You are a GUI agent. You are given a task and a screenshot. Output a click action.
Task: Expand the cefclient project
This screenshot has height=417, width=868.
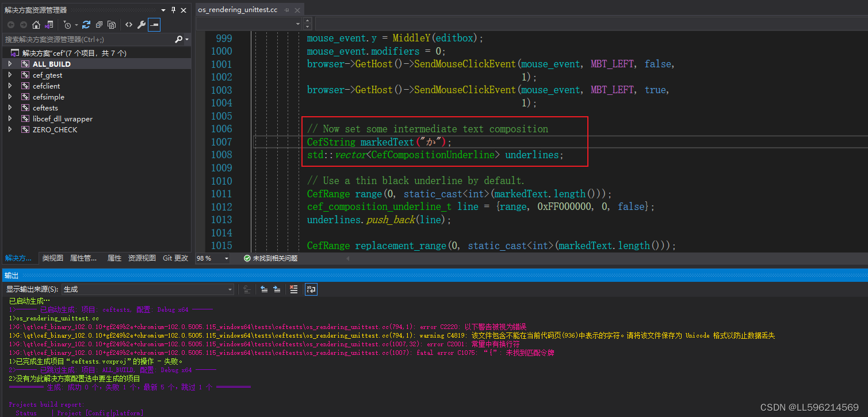pos(10,86)
